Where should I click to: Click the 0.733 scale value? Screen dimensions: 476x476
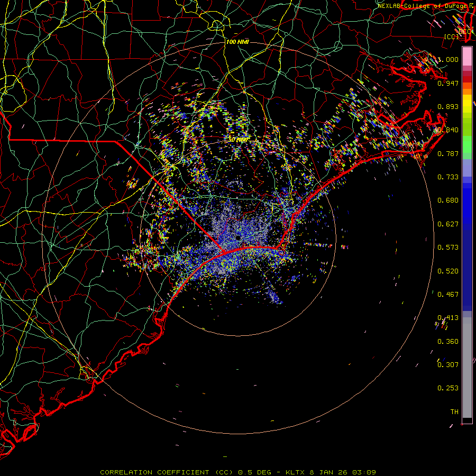(448, 177)
